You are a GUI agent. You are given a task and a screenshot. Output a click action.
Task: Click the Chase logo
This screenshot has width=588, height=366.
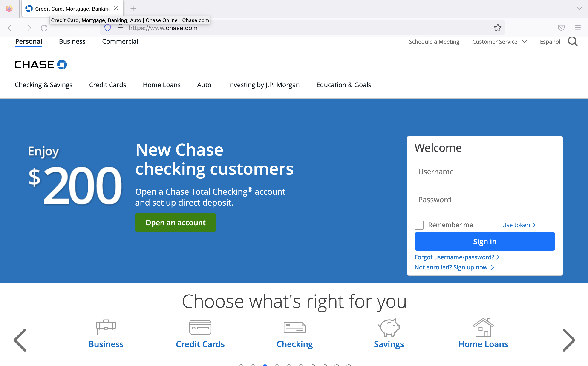[41, 65]
